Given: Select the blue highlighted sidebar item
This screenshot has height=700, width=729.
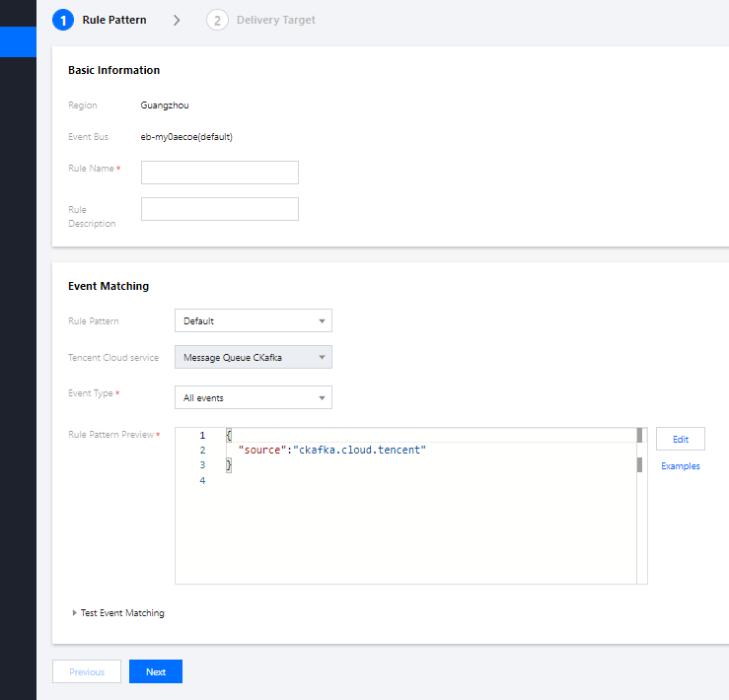Looking at the screenshot, I should click(18, 41).
